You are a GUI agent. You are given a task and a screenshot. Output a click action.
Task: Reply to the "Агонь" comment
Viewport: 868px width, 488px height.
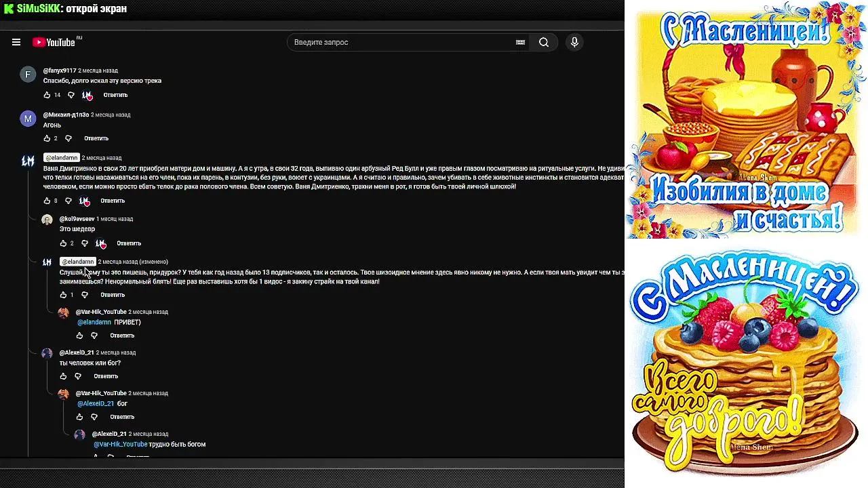[96, 138]
